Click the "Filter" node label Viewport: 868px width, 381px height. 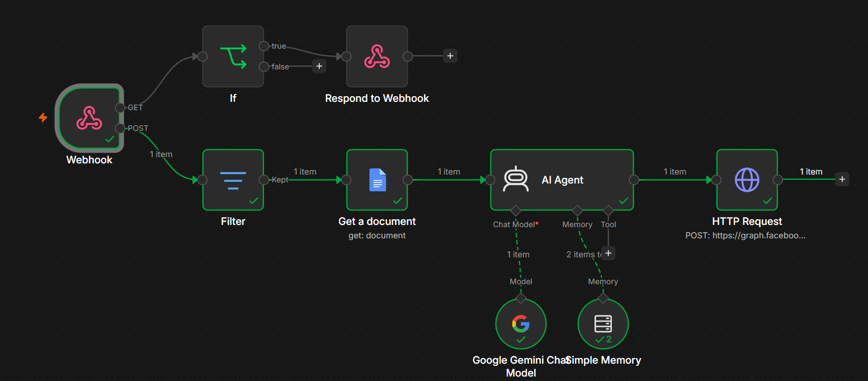coord(233,221)
